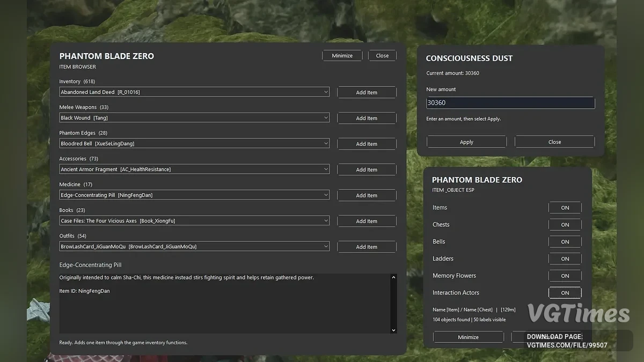Toggle Memory Flowers ESP
The image size is (644, 362).
[565, 276]
